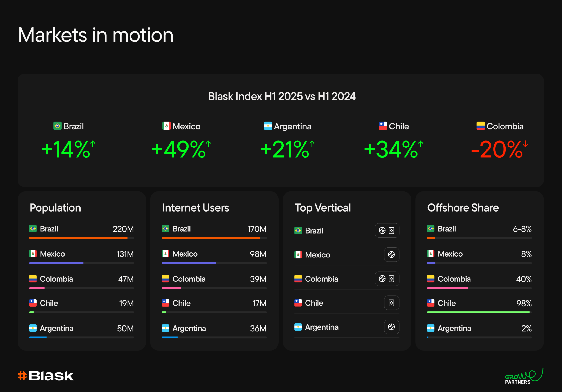The image size is (562, 392).
Task: Click the green up arrow beside +49%
Action: 208,144
